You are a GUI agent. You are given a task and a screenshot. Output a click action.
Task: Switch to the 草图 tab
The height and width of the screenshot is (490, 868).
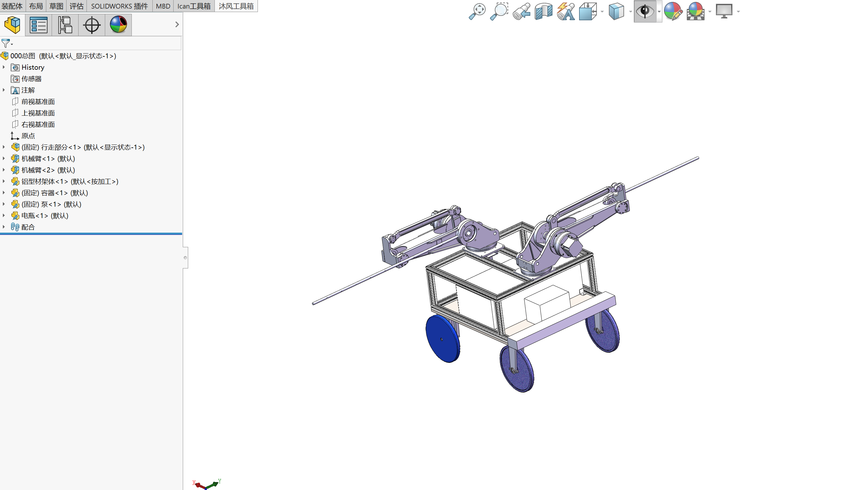pyautogui.click(x=56, y=6)
